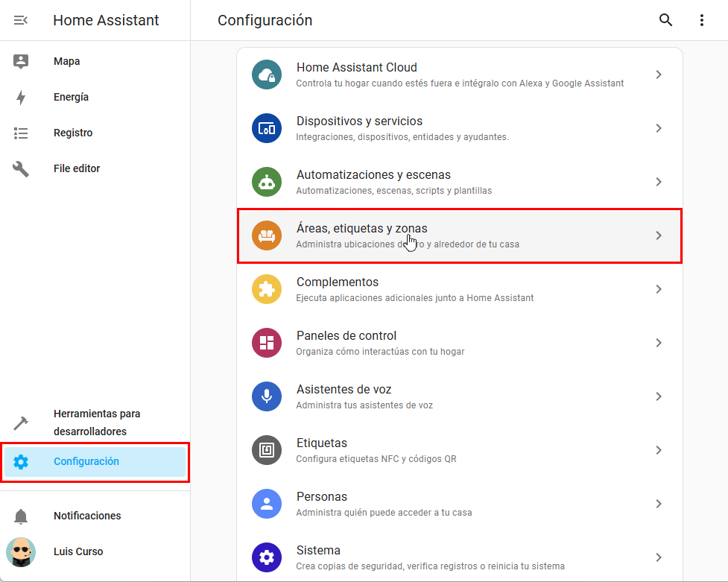Click the search magnifier icon

click(x=665, y=20)
